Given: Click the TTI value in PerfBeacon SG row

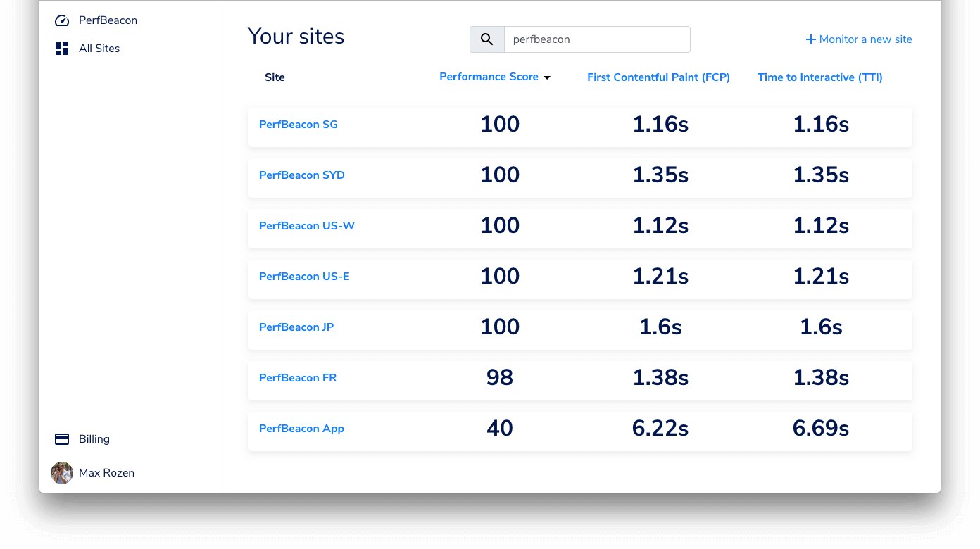Looking at the screenshot, I should click(x=821, y=124).
